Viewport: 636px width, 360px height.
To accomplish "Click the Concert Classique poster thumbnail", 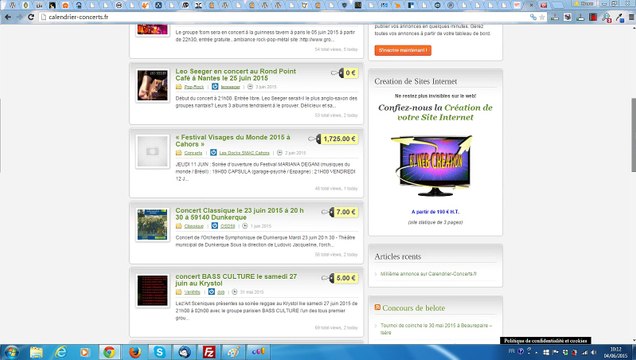I will tap(153, 224).
